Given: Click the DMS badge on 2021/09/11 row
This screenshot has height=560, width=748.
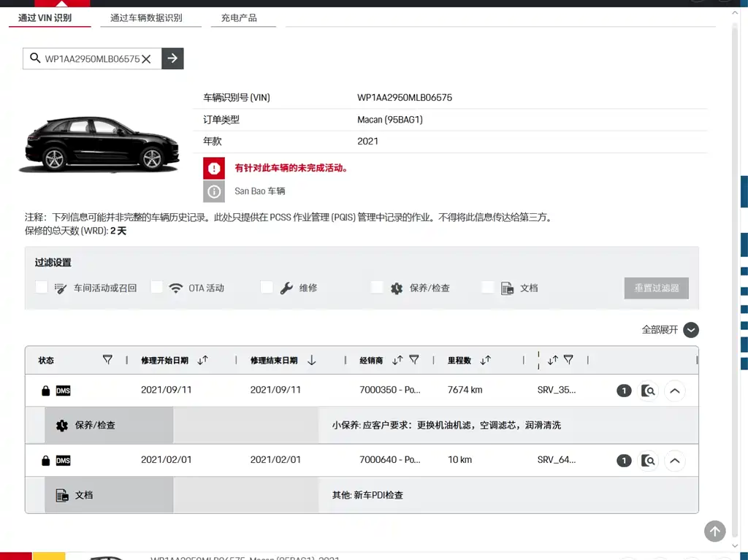Looking at the screenshot, I should pyautogui.click(x=63, y=391).
